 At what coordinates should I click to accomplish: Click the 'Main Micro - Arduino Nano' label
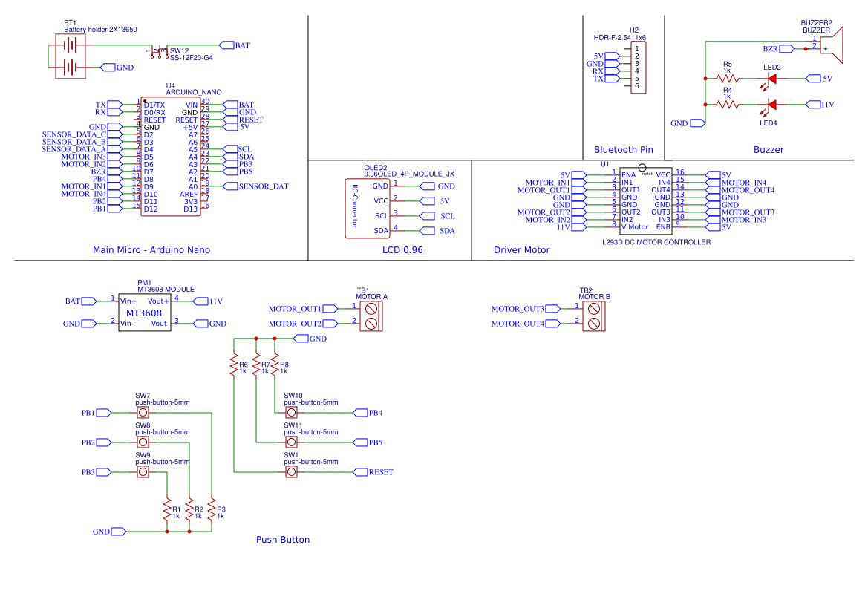pyautogui.click(x=151, y=250)
